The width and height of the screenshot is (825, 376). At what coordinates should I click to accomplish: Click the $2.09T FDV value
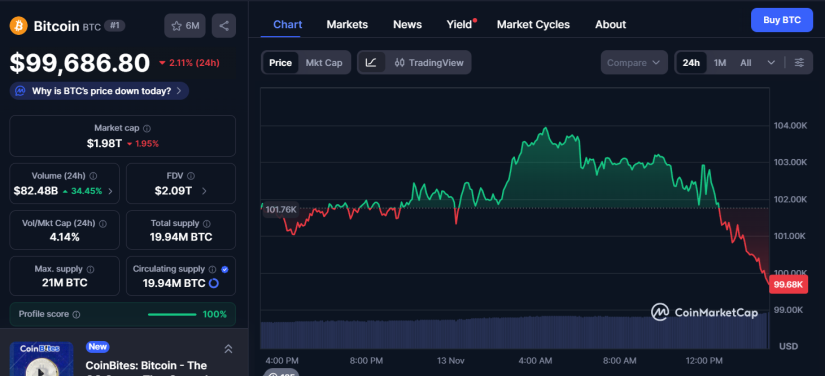click(173, 191)
